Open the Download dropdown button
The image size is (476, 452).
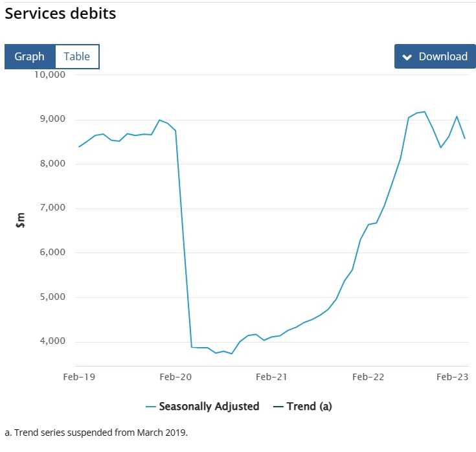(435, 56)
